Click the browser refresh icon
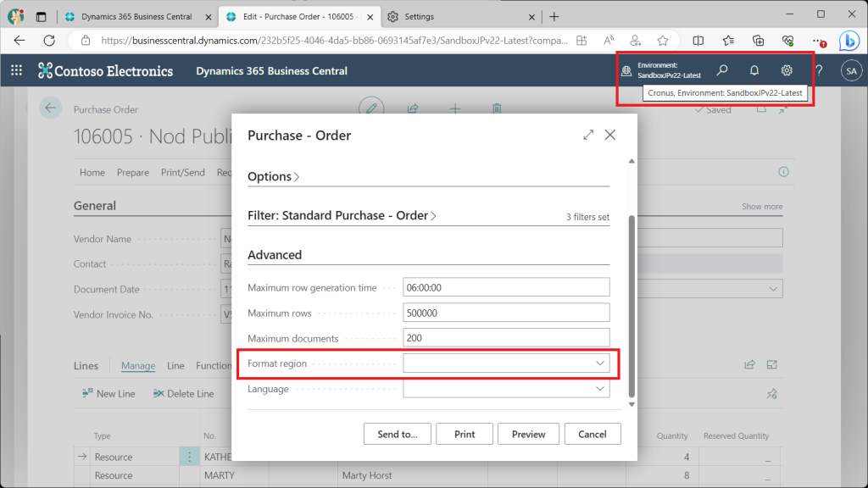The width and height of the screenshot is (868, 488). (x=49, y=41)
